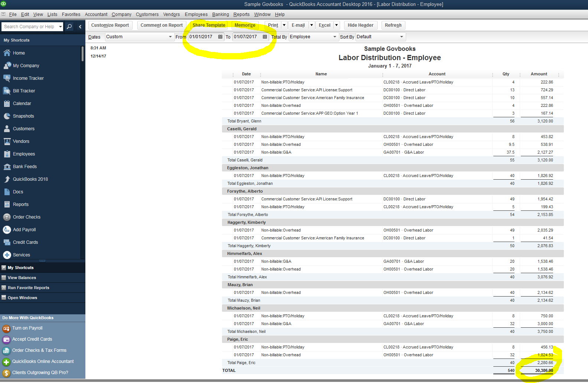Viewport: 588px width, 383px height.
Task: Click Customize Report button
Action: (110, 25)
